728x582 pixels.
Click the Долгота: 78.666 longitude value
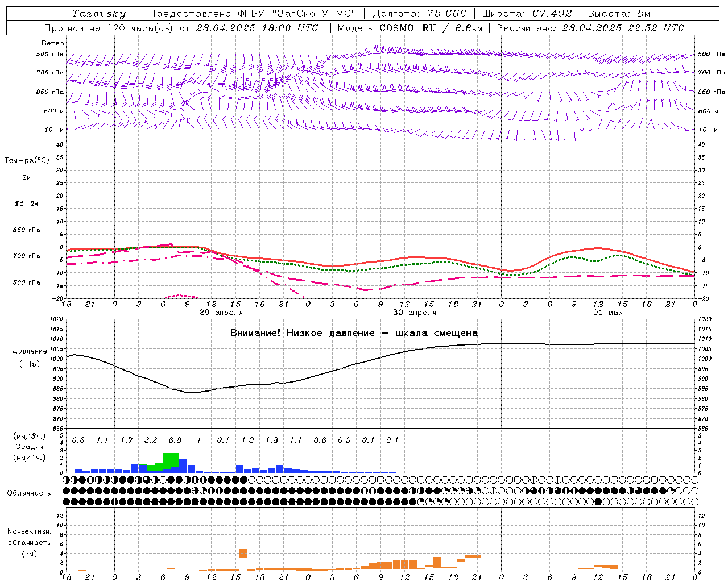419,14
